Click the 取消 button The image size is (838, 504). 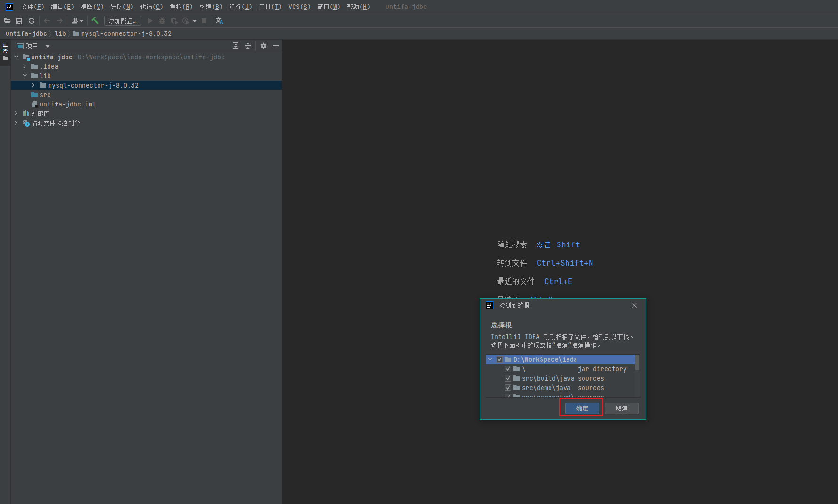point(622,408)
